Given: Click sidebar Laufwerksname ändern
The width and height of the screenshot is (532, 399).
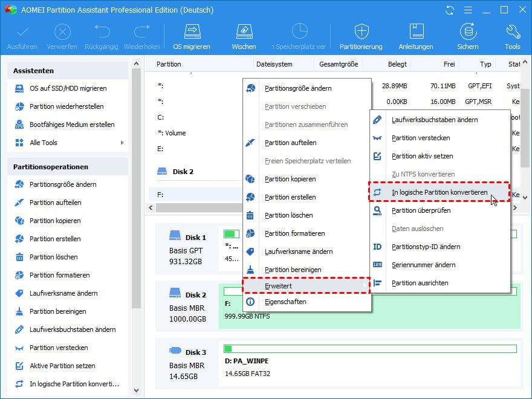Looking at the screenshot, I should click(68, 293).
